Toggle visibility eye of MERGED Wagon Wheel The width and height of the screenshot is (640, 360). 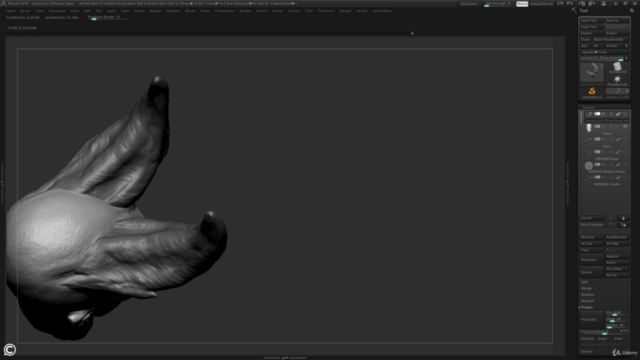625,164
